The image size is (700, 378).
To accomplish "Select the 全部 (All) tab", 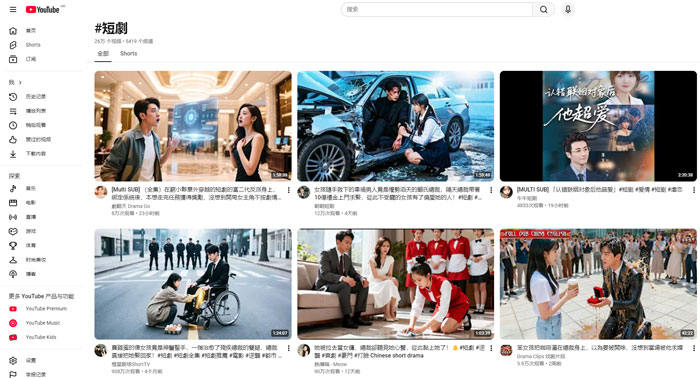I will (103, 54).
